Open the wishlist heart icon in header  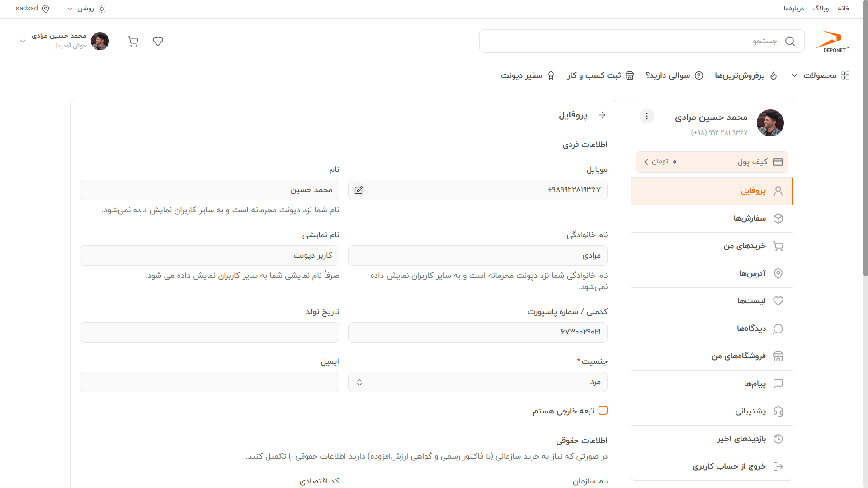[158, 41]
